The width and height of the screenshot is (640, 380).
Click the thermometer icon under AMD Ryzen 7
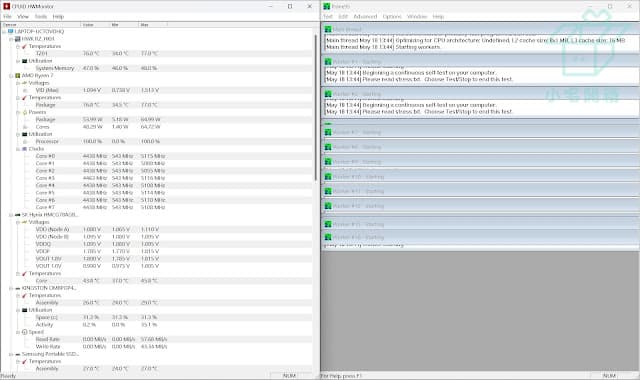click(24, 98)
